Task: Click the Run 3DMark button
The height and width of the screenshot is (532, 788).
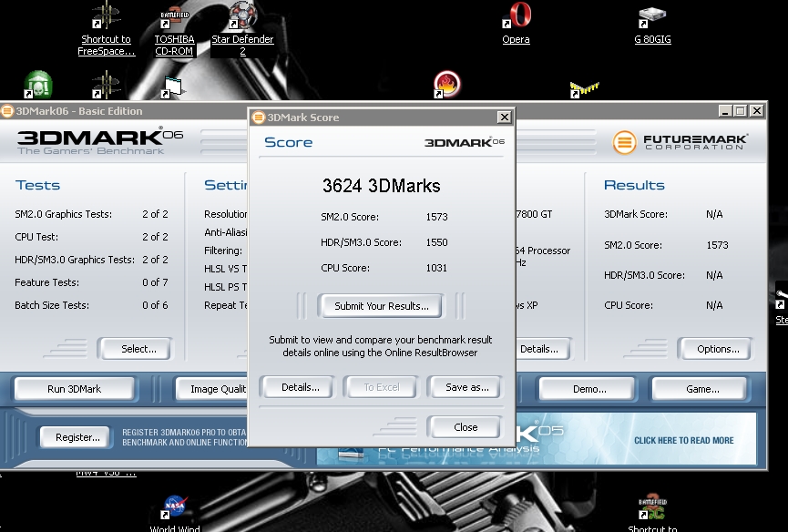Action: 75,389
